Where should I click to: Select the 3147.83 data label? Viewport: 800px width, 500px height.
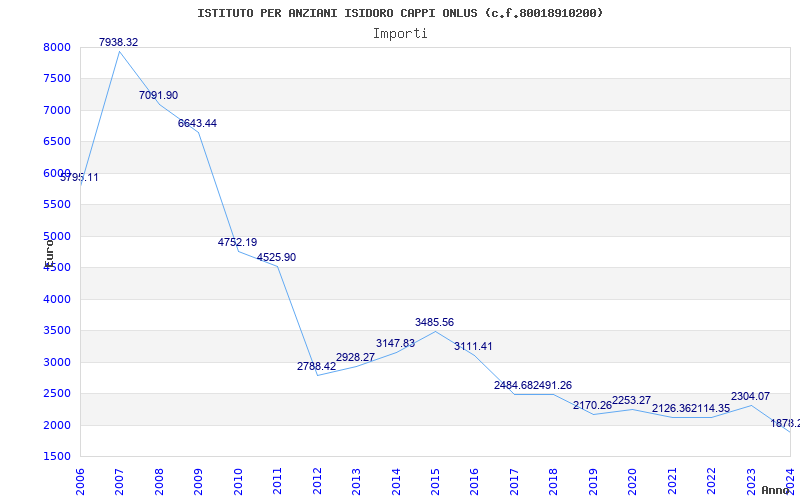click(x=395, y=343)
